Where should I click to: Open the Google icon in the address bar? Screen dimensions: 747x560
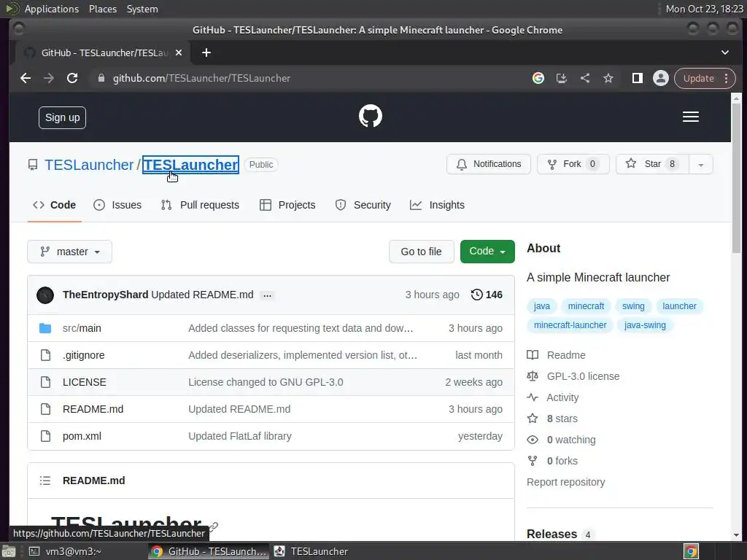538,78
